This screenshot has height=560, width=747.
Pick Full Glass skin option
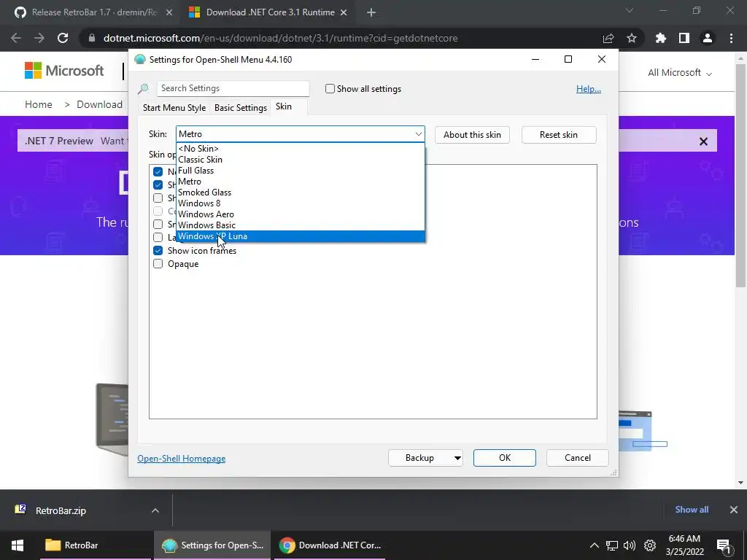[300, 171]
